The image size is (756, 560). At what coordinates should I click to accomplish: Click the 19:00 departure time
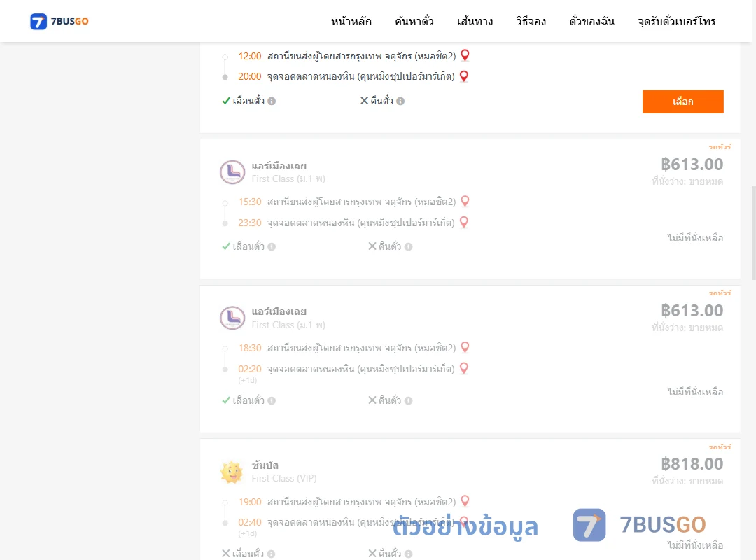click(250, 502)
